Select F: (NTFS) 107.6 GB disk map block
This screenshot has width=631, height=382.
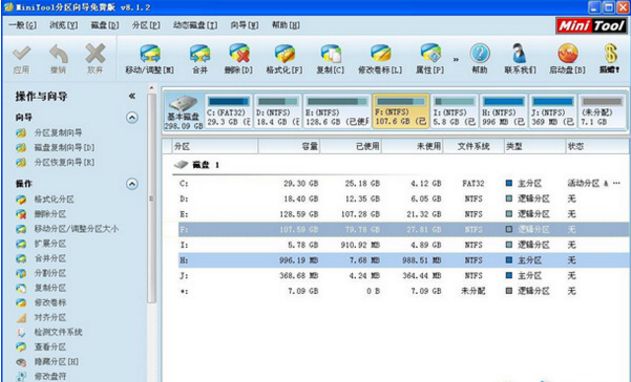pyautogui.click(x=401, y=112)
